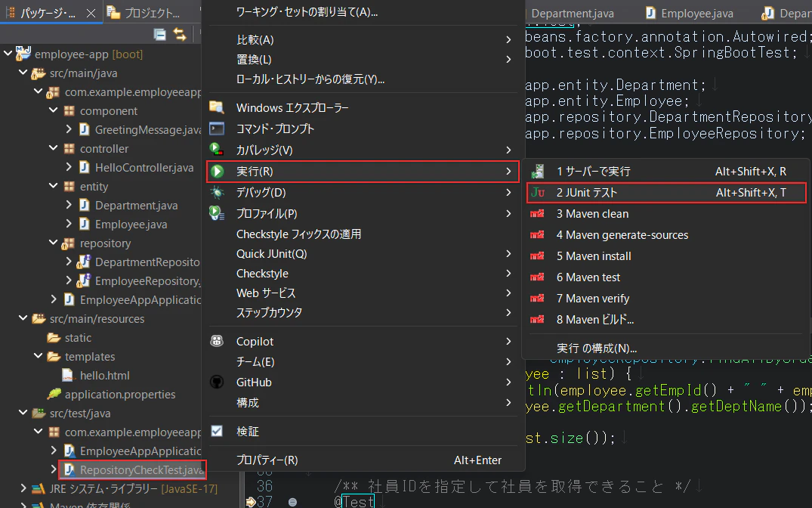Select ワーキング・セットの割り当て(A)
The width and height of the screenshot is (812, 508).
pos(363,12)
